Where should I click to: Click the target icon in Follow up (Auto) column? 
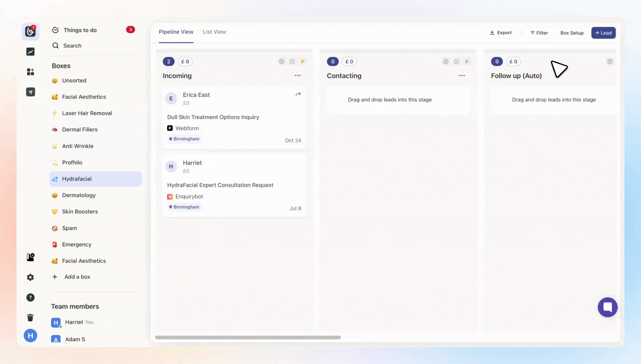610,61
